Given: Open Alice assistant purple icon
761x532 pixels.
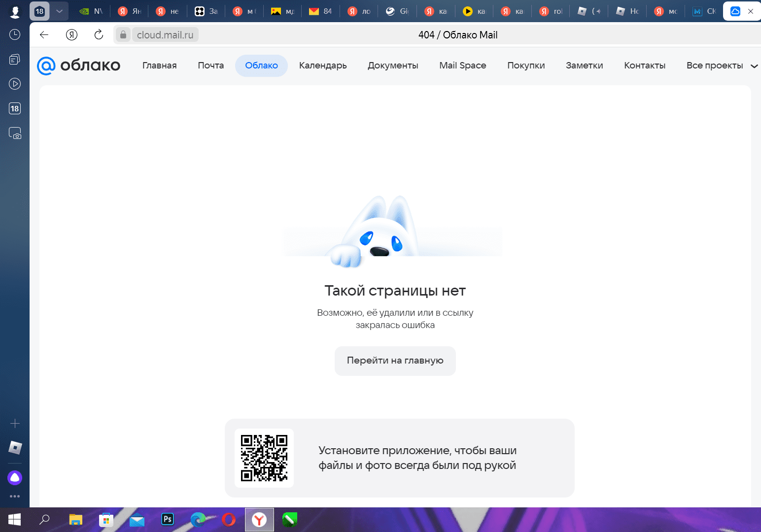Looking at the screenshot, I should 15,477.
